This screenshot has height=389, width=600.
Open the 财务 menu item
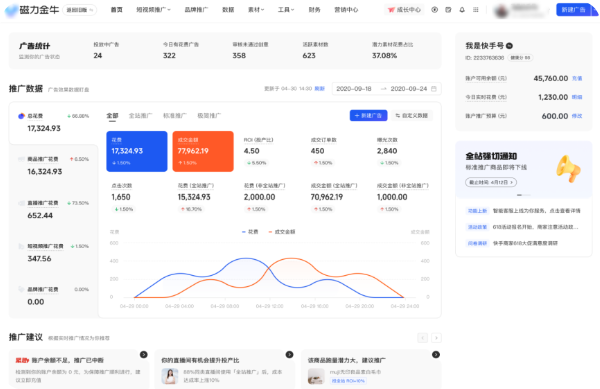click(315, 10)
